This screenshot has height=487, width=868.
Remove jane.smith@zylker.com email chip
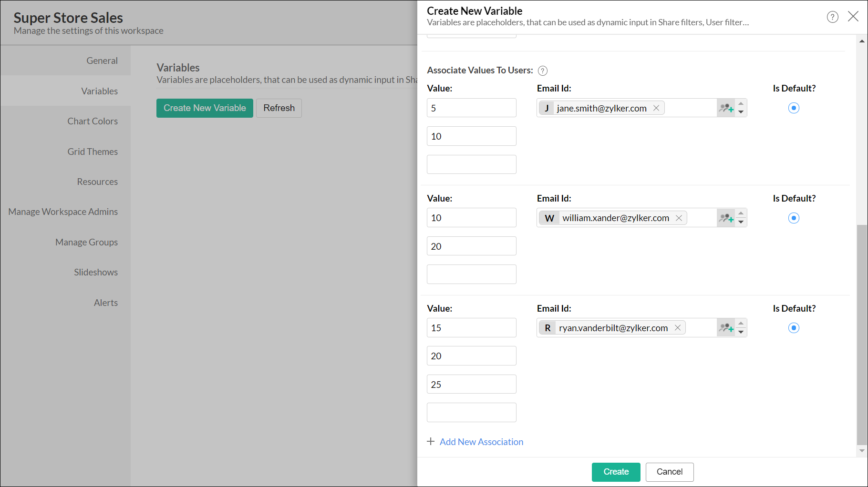pyautogui.click(x=656, y=108)
